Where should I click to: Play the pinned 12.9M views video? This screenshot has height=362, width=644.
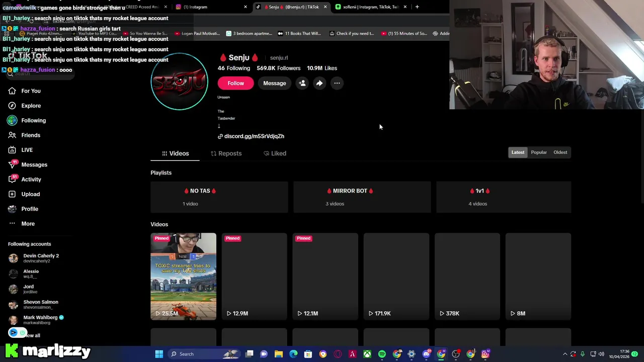pos(254,276)
